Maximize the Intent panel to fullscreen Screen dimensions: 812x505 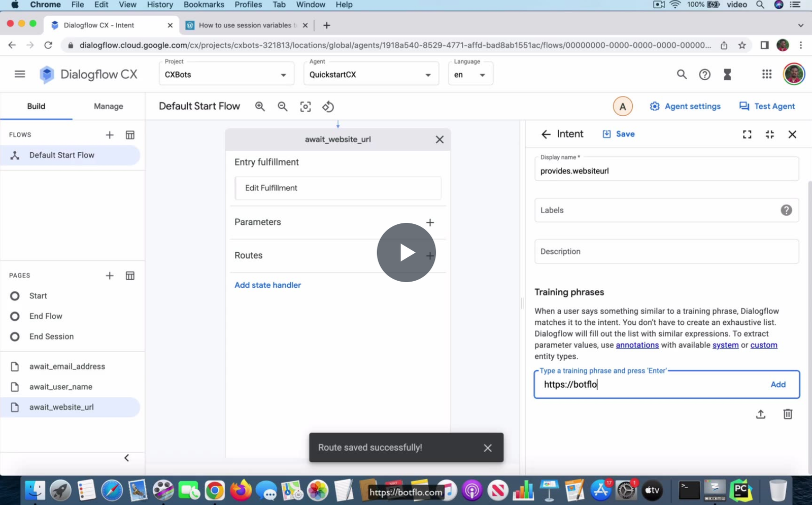coord(747,134)
